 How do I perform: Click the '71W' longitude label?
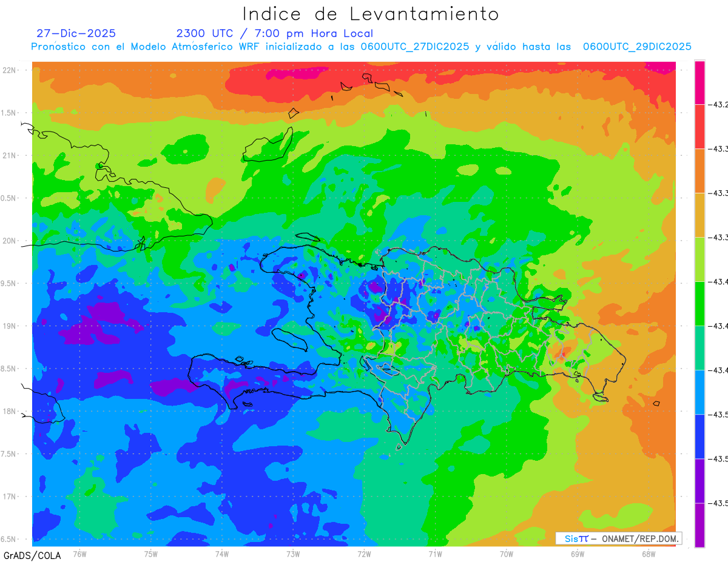[435, 554]
